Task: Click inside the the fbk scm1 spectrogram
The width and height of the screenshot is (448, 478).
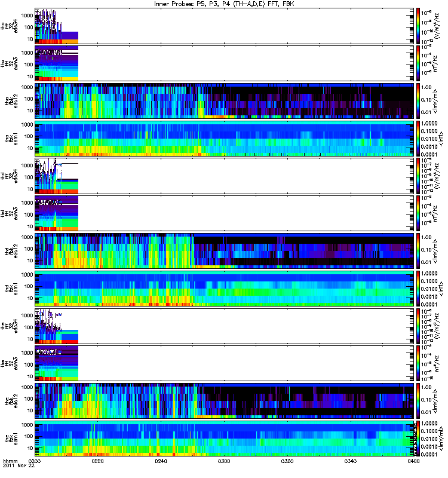Action: click(225, 439)
